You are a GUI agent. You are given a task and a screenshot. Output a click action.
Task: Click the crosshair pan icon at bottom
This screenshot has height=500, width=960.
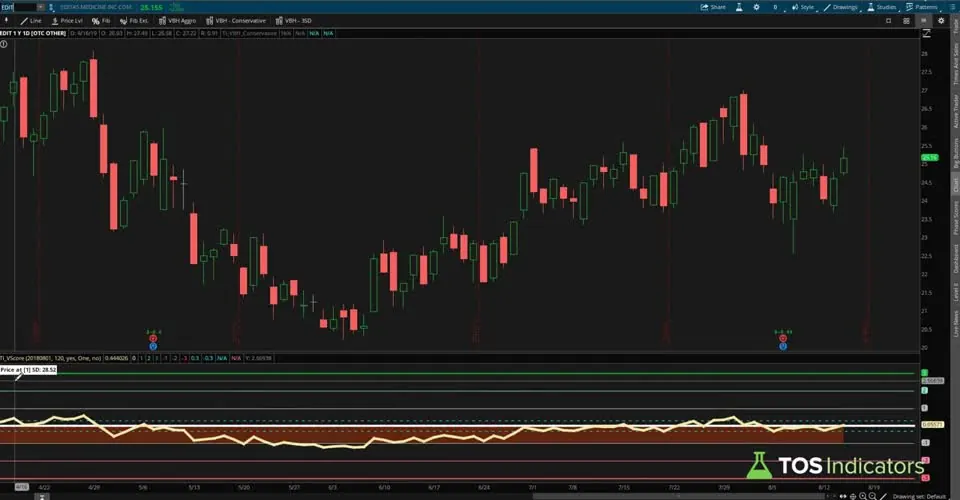[853, 496]
